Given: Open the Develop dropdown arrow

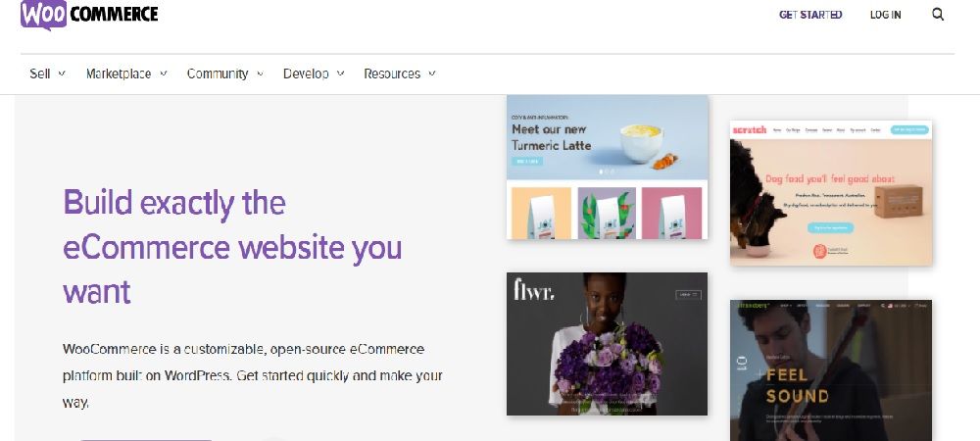Looking at the screenshot, I should click(340, 73).
